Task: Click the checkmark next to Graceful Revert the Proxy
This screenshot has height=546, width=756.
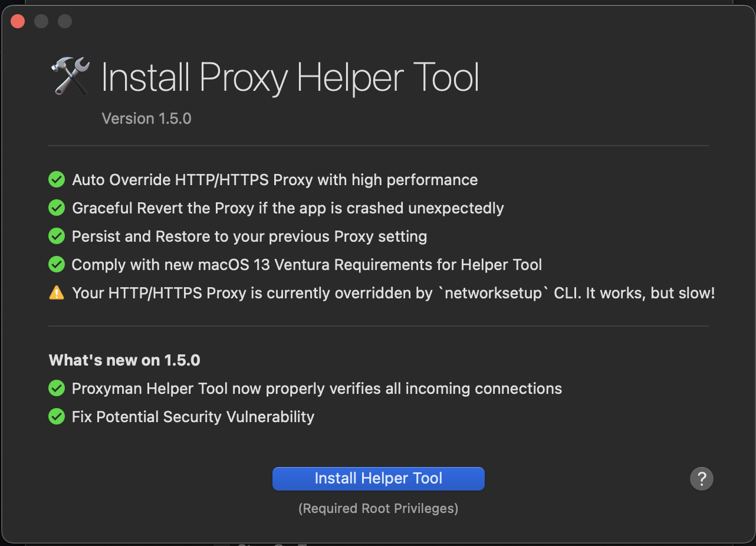Action: point(57,208)
